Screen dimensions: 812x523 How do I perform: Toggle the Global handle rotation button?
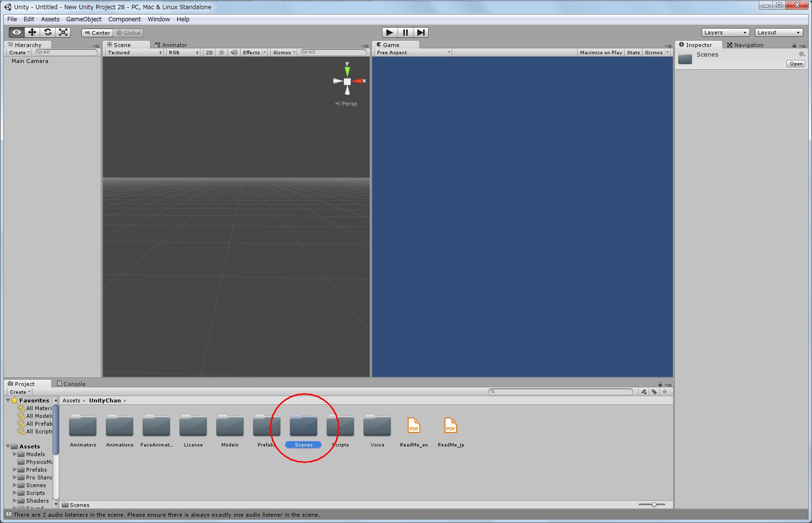(129, 33)
